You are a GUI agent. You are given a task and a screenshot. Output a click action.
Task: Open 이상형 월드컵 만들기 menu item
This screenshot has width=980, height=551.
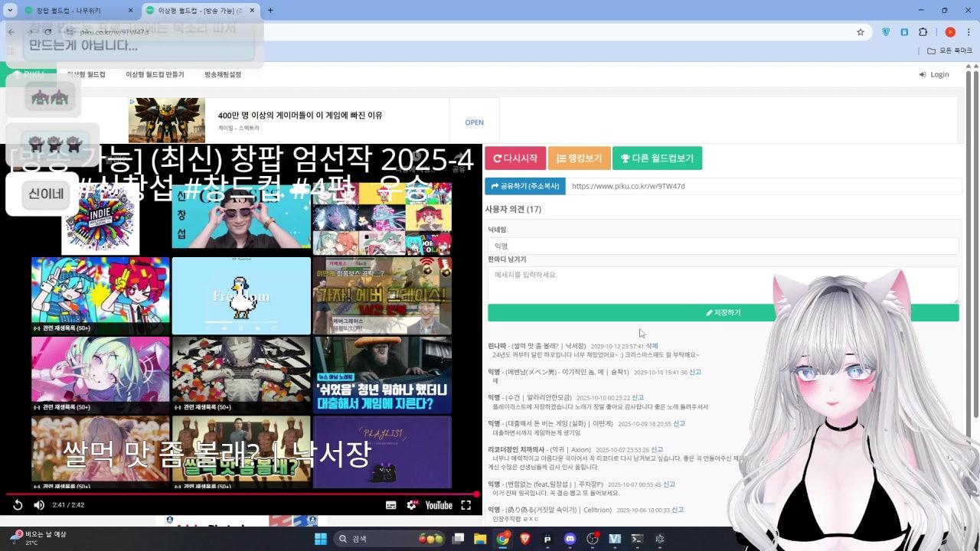(155, 74)
